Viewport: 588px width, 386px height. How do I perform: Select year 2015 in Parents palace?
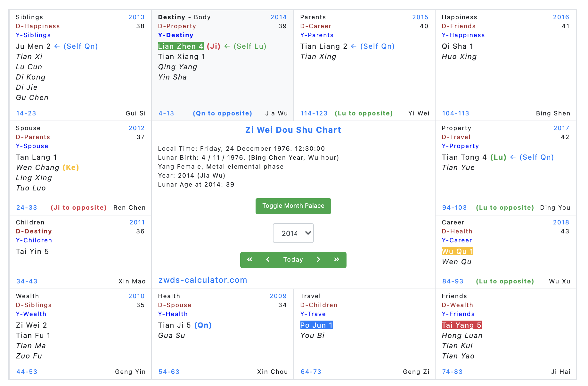pyautogui.click(x=420, y=17)
